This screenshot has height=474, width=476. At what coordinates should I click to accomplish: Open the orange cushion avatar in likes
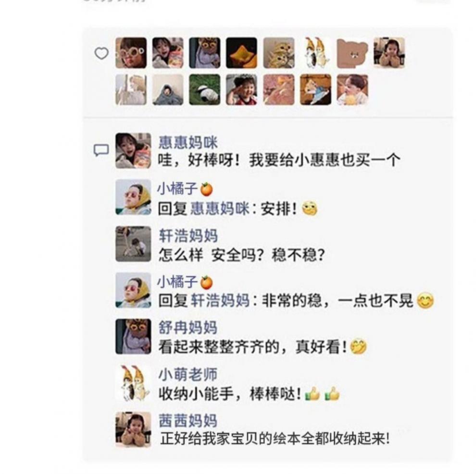point(242,53)
